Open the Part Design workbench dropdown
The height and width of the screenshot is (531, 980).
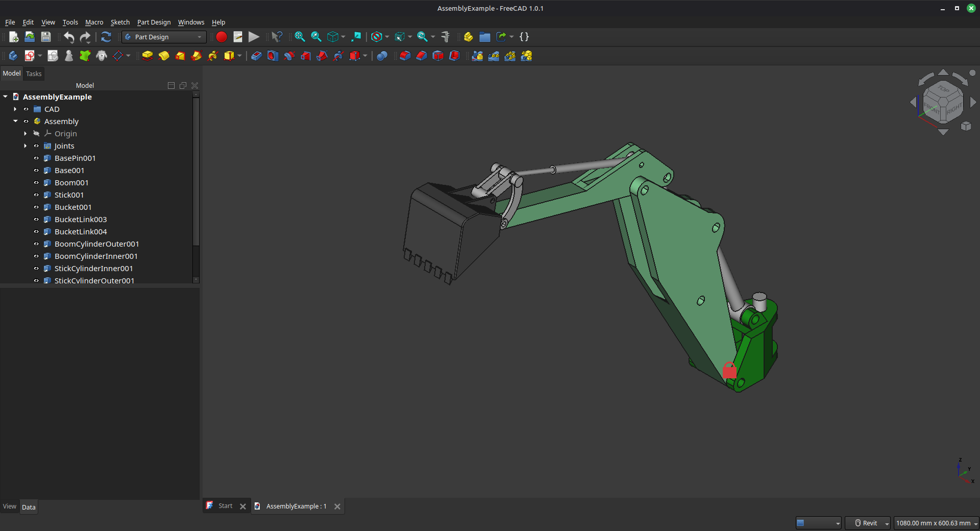point(164,37)
